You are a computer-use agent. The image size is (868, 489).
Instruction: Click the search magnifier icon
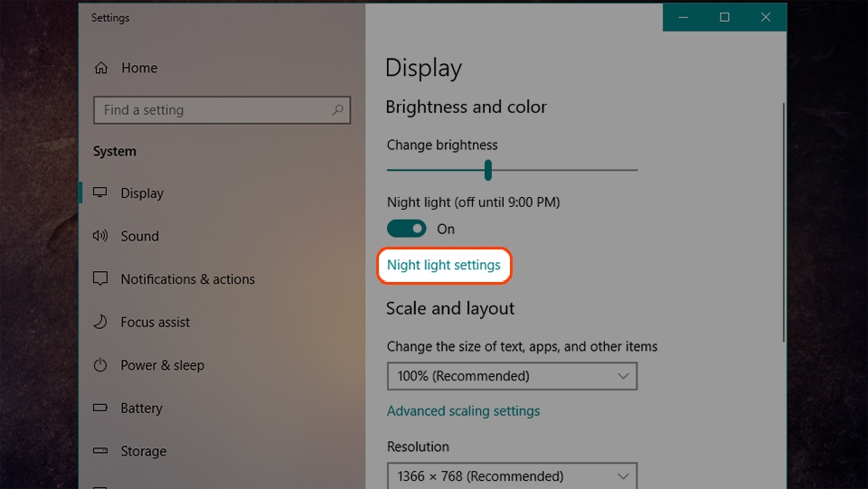[x=337, y=109]
